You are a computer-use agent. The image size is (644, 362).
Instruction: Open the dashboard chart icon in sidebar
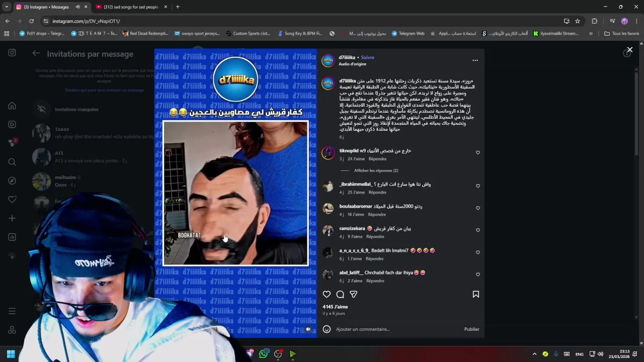pos(12,237)
